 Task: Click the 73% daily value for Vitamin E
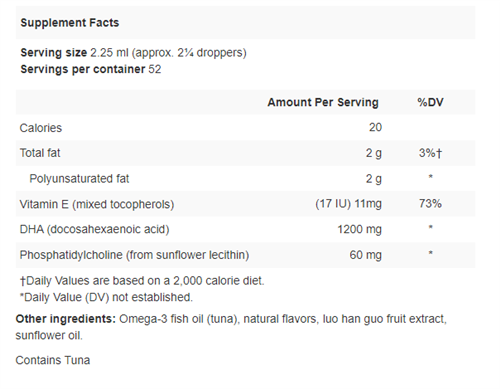[430, 203]
